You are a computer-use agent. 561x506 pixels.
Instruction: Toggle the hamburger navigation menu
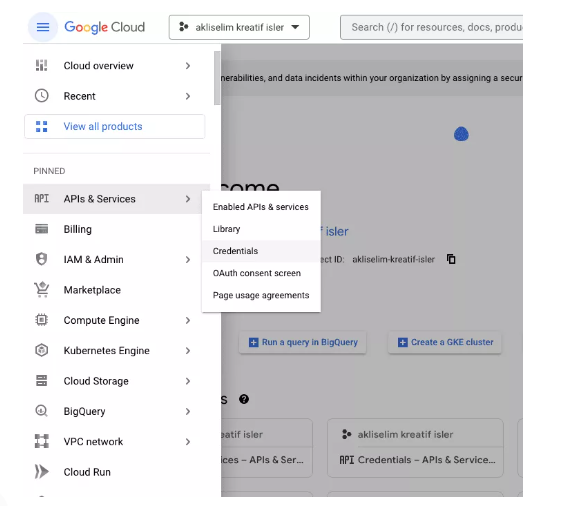(43, 27)
